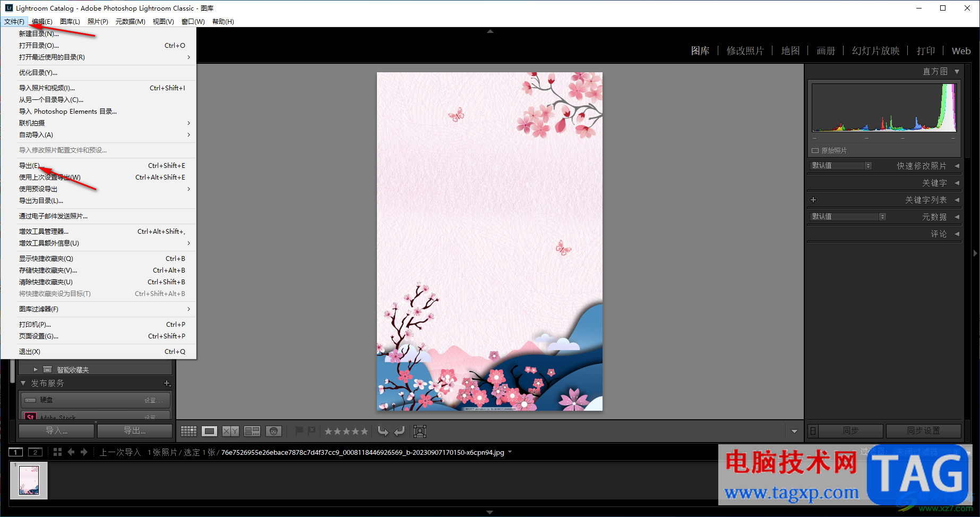Set rating with the third star
Screen dimensions: 980x517
coord(347,431)
